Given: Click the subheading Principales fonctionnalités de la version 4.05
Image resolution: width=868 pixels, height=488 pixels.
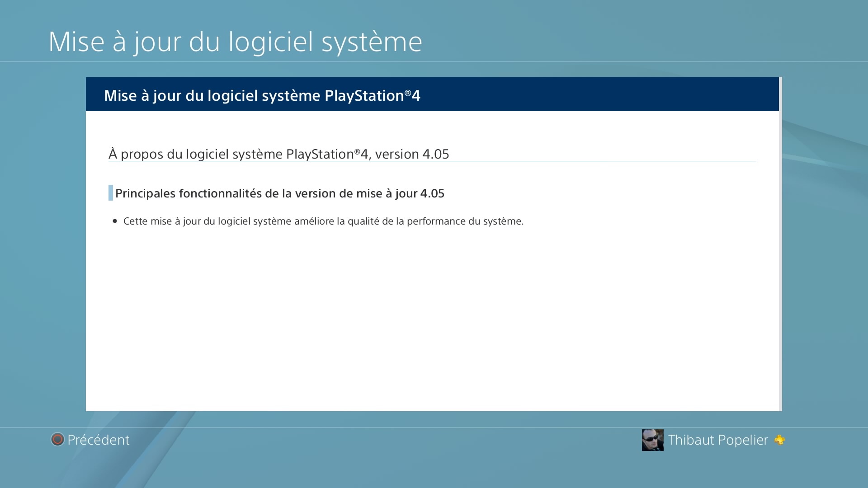Looking at the screenshot, I should [280, 193].
